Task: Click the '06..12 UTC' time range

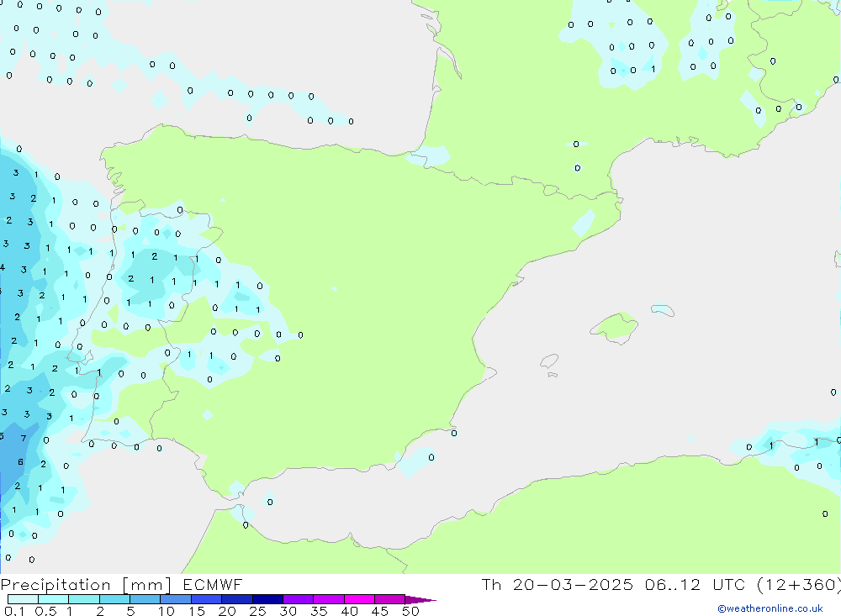Action: 696,584
